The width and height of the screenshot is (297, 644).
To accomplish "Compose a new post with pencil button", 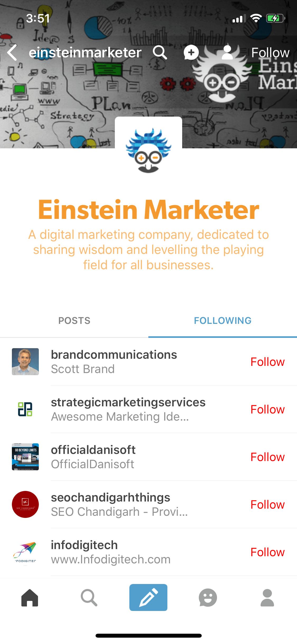I will tap(148, 597).
